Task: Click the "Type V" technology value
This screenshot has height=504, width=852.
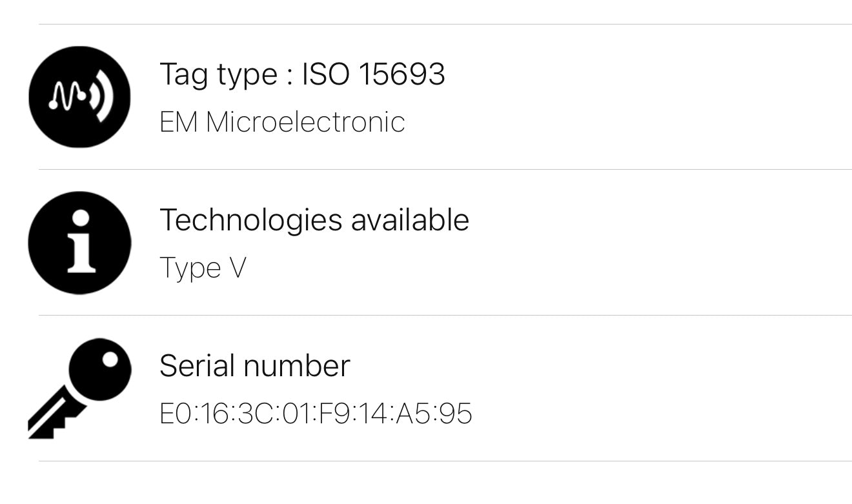Action: click(203, 268)
